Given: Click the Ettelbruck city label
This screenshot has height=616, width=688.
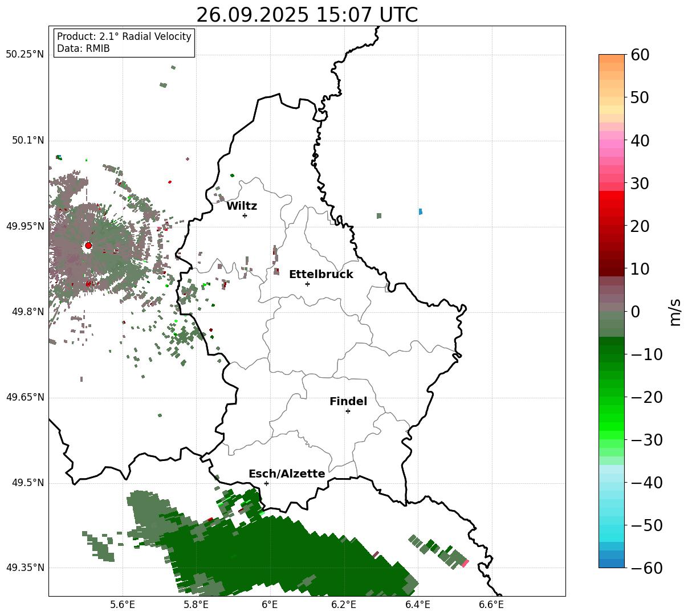Looking at the screenshot, I should pos(321,275).
